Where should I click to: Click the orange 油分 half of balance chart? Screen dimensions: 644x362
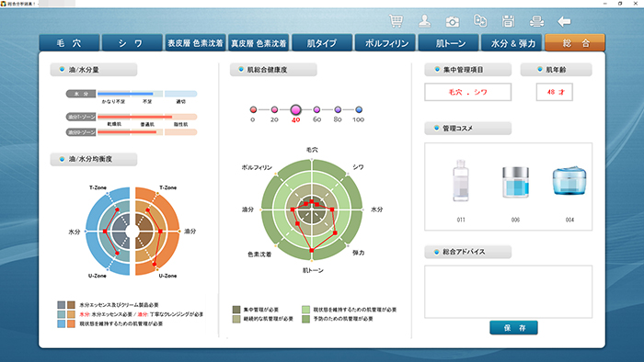[157, 232]
